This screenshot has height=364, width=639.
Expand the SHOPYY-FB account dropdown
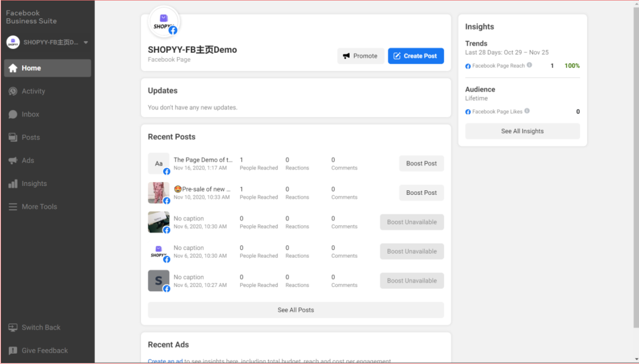coord(86,43)
